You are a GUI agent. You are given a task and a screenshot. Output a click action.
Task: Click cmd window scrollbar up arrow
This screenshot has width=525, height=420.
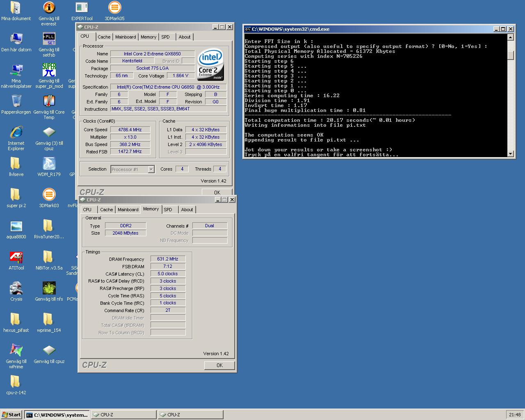tap(511, 37)
